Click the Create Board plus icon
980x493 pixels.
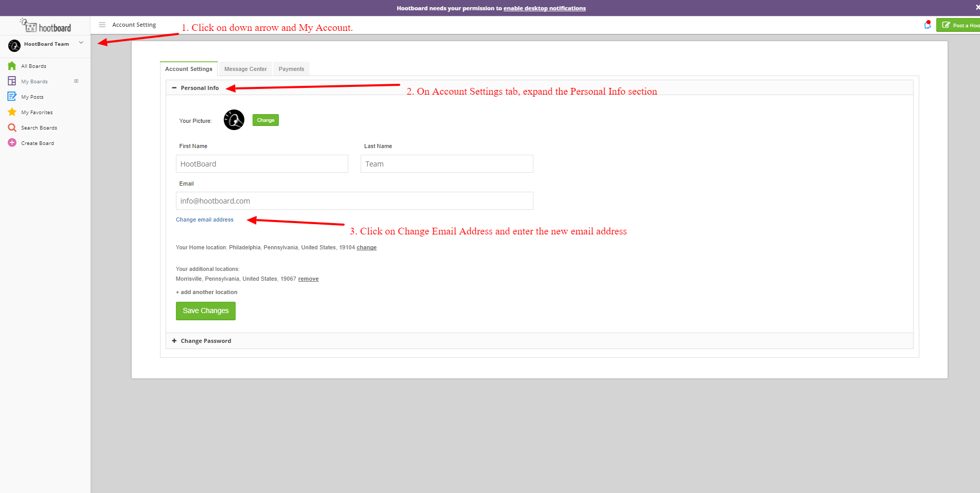(x=12, y=143)
